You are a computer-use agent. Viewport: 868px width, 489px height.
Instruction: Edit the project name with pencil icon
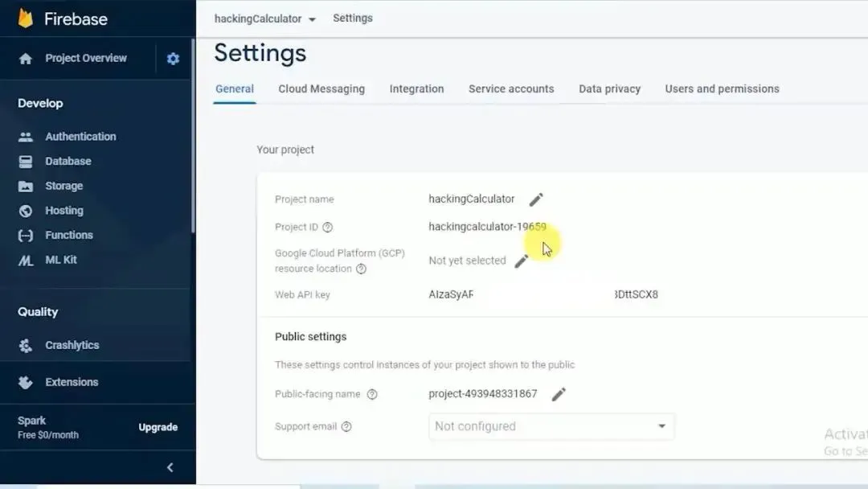point(536,199)
